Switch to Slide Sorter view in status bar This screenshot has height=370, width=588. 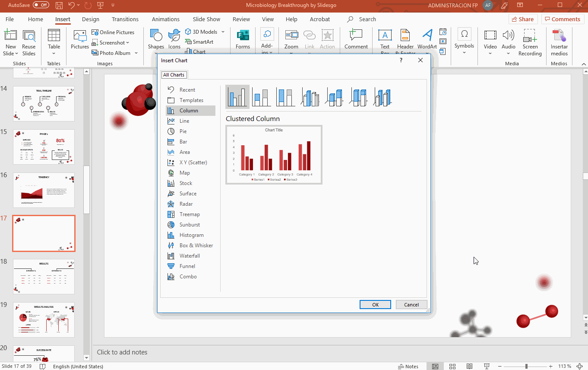452,367
